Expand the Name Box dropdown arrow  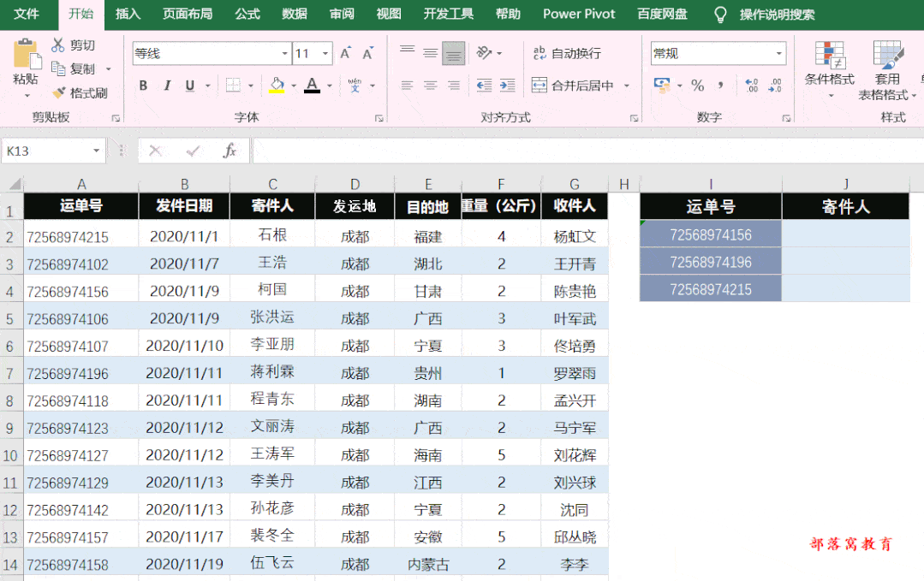tap(96, 151)
